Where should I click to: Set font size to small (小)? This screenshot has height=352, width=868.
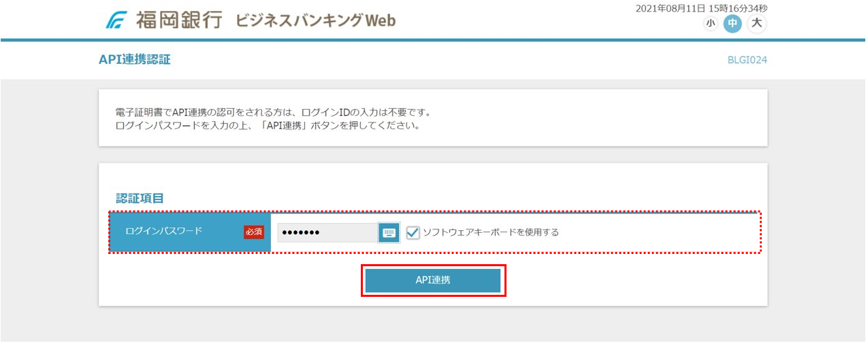pos(710,24)
